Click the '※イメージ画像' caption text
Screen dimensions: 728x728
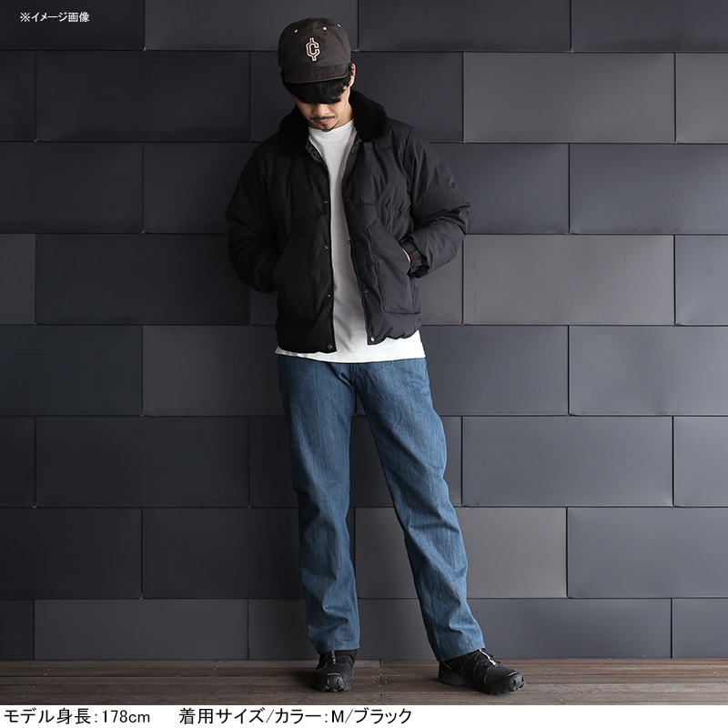(x=55, y=17)
